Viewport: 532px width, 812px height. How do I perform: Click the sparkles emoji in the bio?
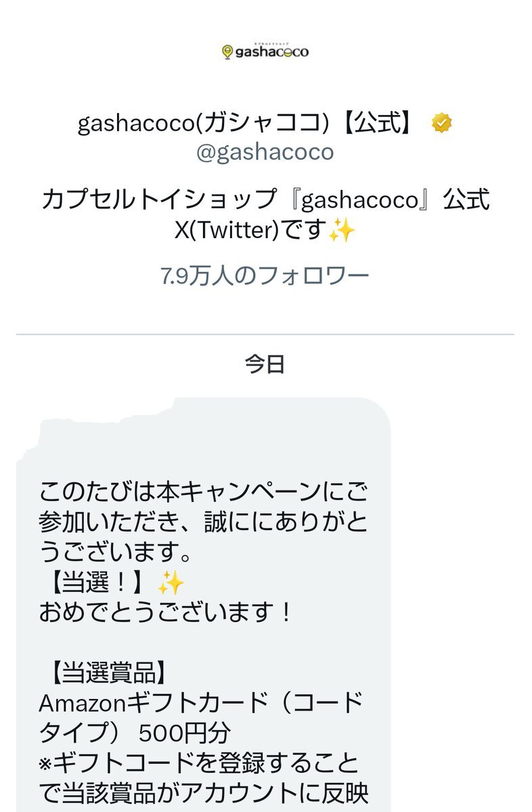(x=341, y=231)
